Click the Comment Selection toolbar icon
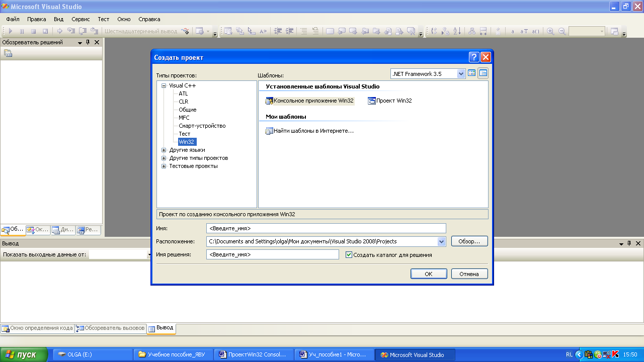 (x=304, y=31)
